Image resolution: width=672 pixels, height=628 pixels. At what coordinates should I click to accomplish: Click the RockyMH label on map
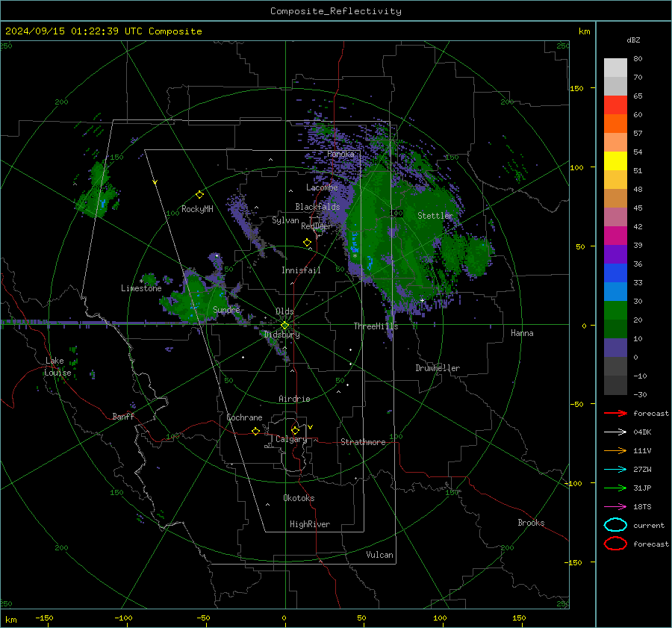click(197, 209)
